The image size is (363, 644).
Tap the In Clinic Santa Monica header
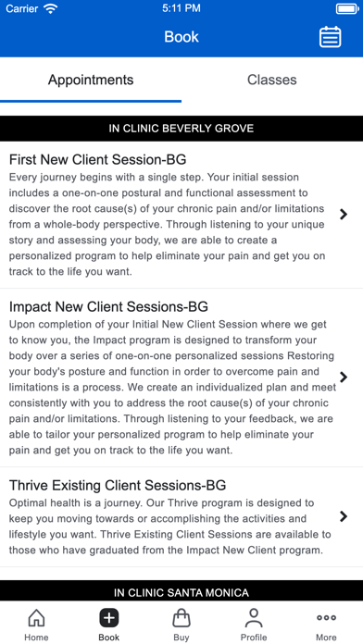(x=181, y=593)
